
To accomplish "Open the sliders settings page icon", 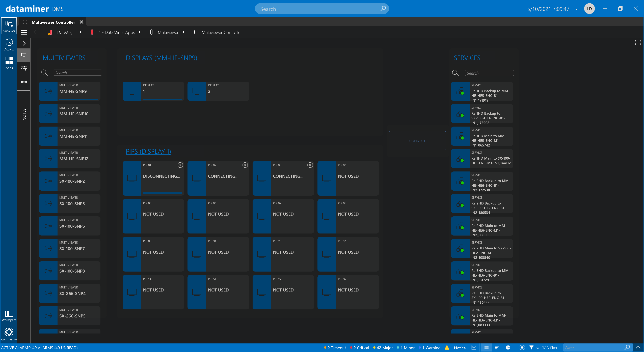I will click(x=24, y=68).
